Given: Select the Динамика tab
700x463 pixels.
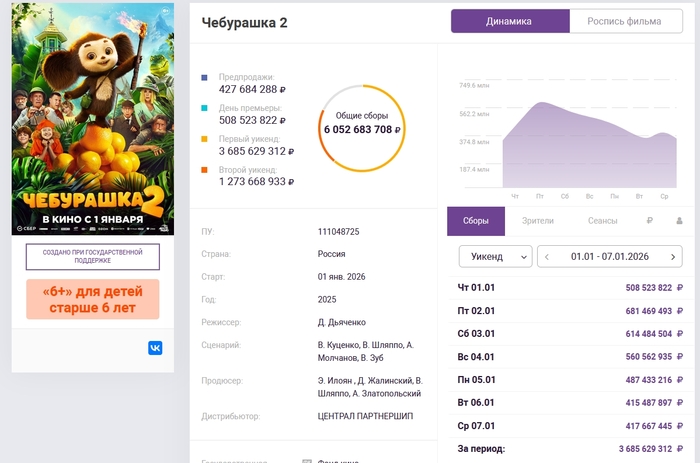Looking at the screenshot, I should (510, 21).
